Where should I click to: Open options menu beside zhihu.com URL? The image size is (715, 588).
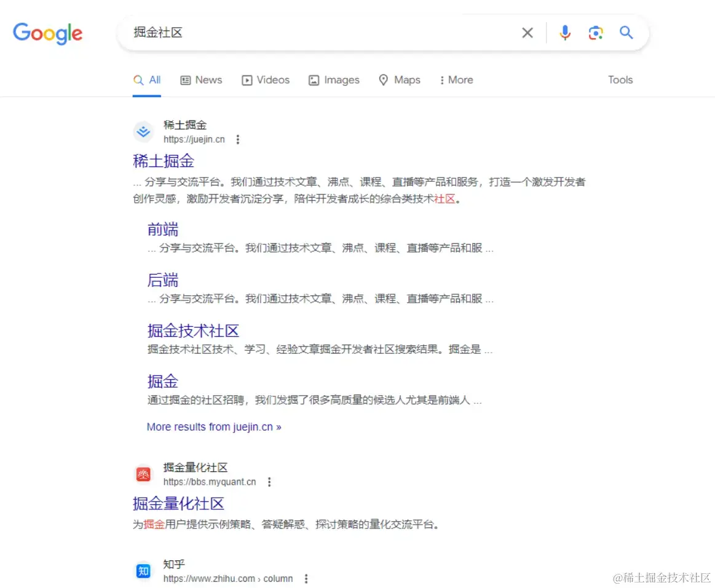point(306,579)
